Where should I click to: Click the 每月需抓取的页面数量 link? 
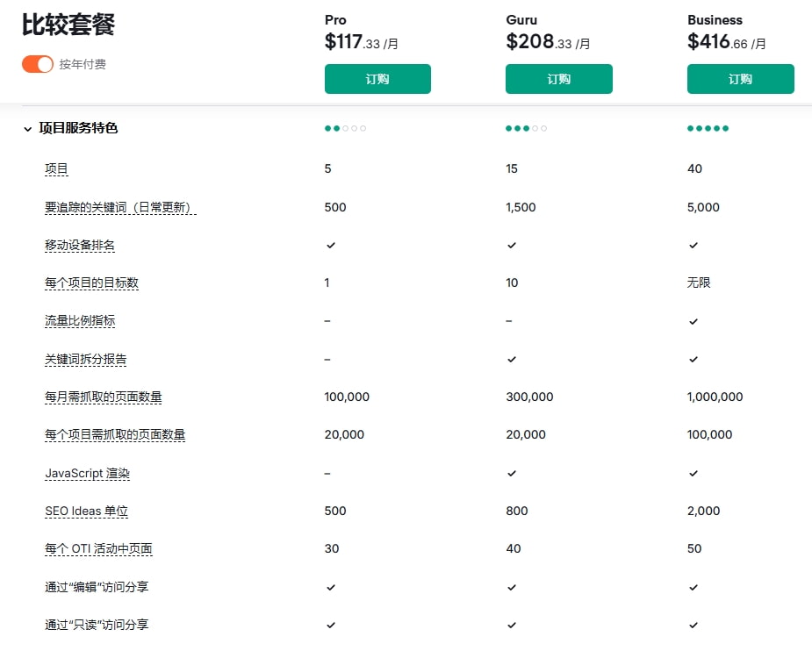[x=103, y=396]
